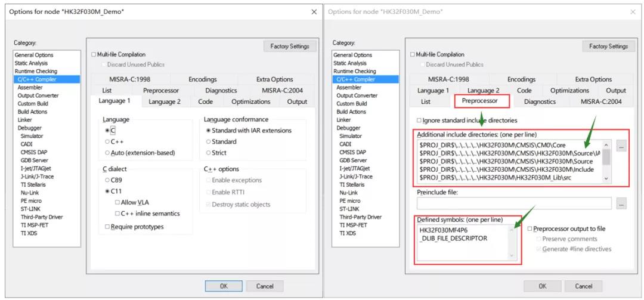Open browse button for additional include directories
The width and height of the screenshot is (644, 300).
(621, 146)
